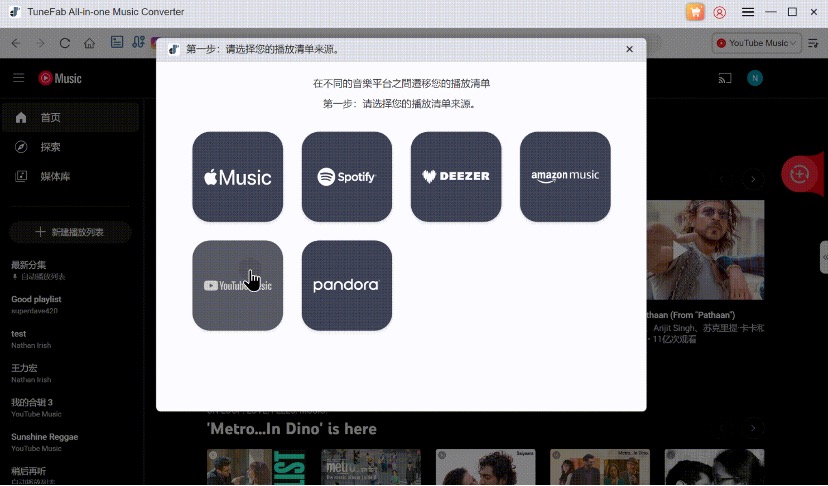Toggle the YouTube Music sidebar hamburger

18,78
